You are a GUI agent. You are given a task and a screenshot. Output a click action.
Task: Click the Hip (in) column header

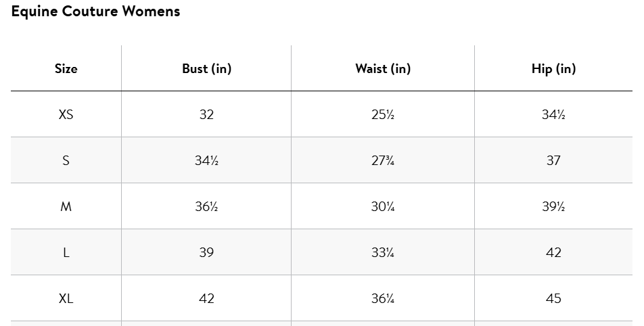[553, 68]
